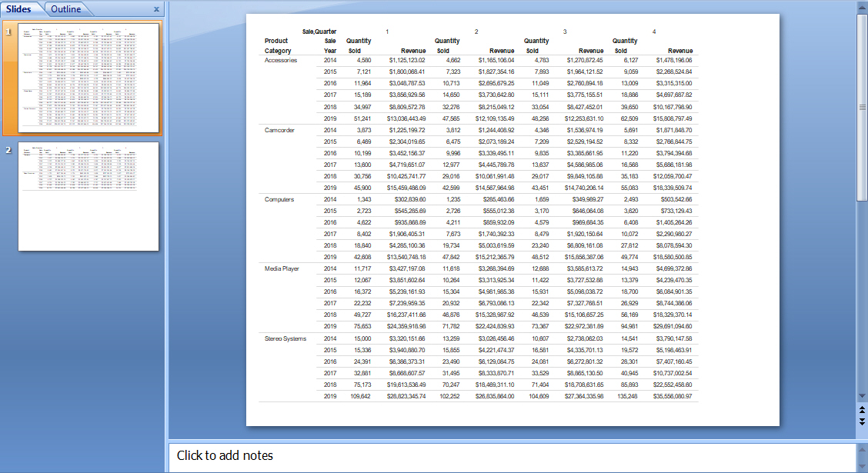Click the 3,170 quantity cell

click(x=542, y=211)
